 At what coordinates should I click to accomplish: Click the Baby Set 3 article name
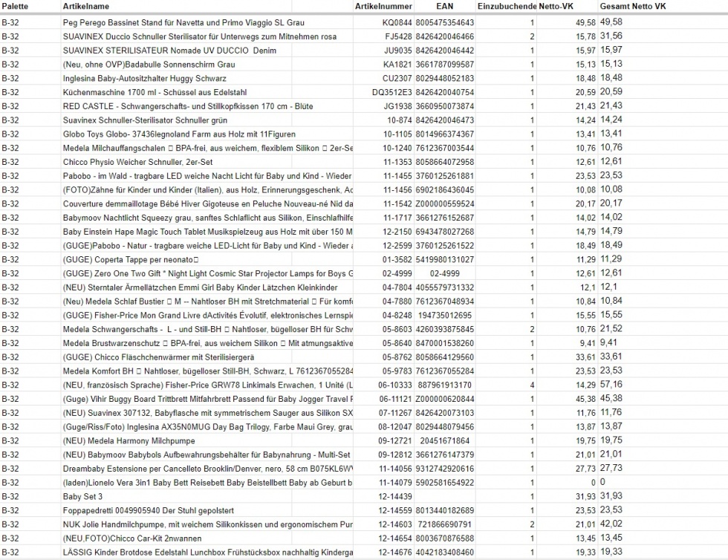82,496
